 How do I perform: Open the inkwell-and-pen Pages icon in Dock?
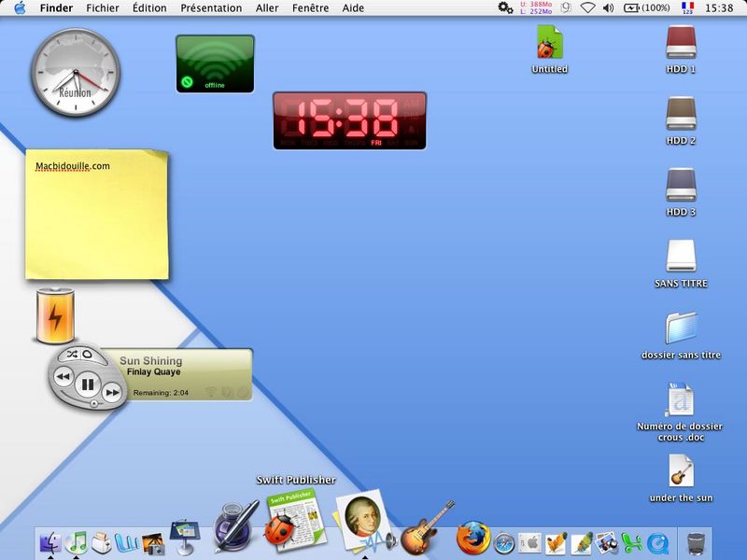(234, 527)
